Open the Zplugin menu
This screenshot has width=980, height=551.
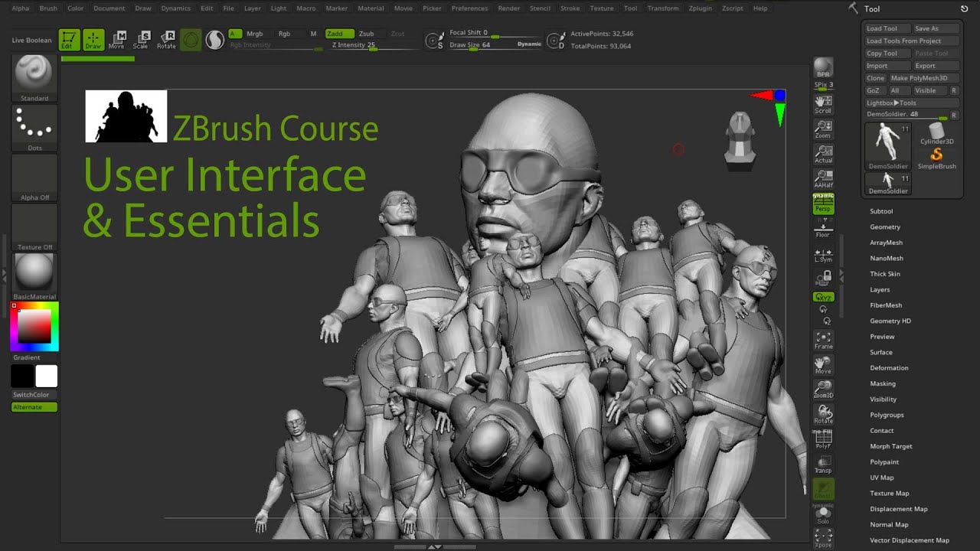tap(701, 8)
